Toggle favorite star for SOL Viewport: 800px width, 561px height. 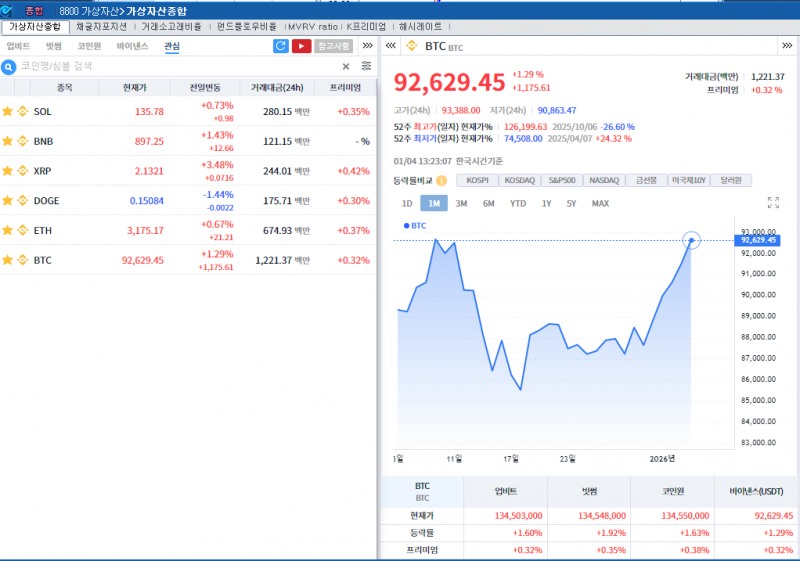(x=7, y=111)
